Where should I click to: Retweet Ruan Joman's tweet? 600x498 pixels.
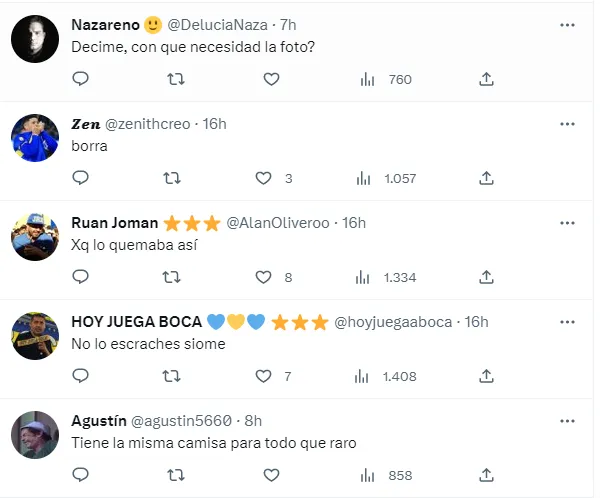(173, 277)
